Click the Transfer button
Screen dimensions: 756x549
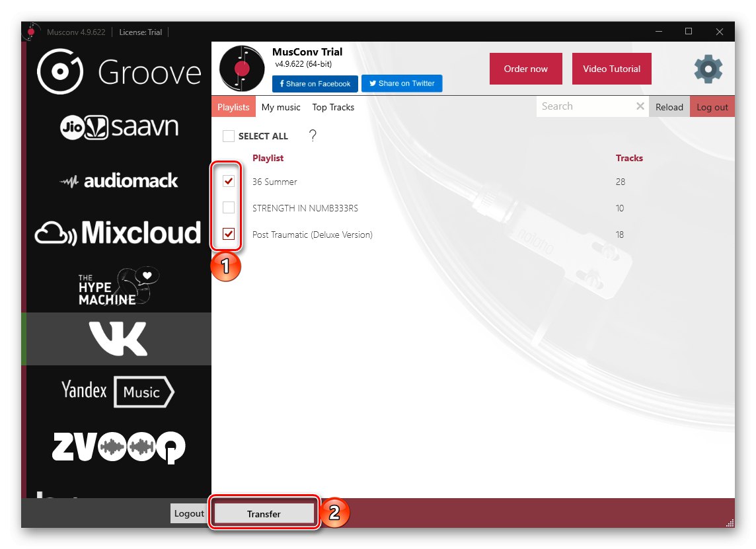pos(264,514)
